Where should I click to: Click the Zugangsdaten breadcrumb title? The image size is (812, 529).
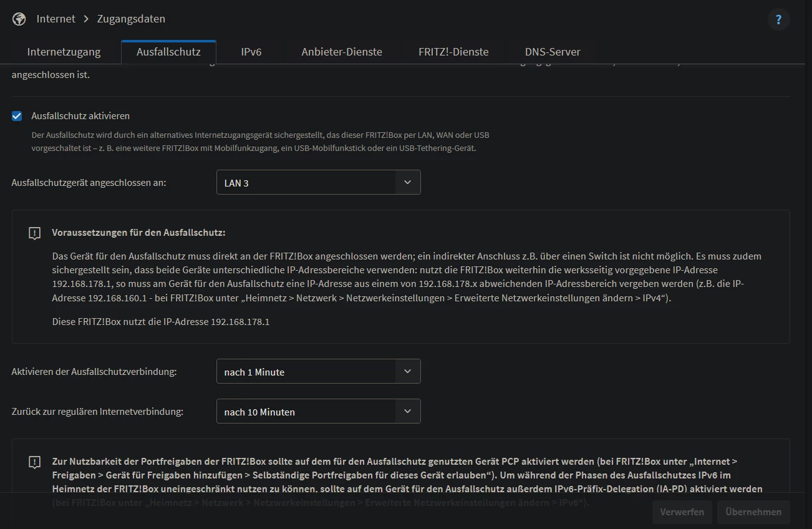(x=131, y=19)
